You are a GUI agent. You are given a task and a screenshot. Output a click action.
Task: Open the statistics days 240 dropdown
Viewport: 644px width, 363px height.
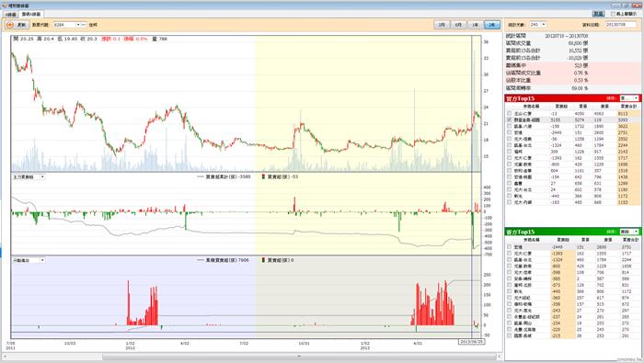coord(544,25)
